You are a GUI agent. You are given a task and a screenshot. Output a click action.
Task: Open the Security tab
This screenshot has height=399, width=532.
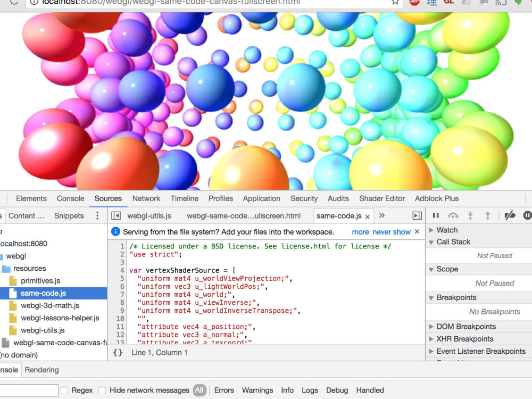(x=304, y=198)
